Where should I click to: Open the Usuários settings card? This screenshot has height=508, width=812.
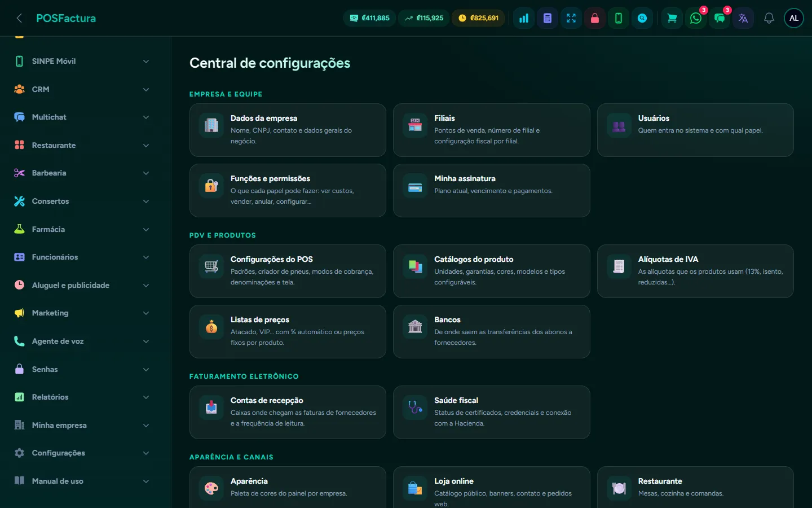pos(695,130)
